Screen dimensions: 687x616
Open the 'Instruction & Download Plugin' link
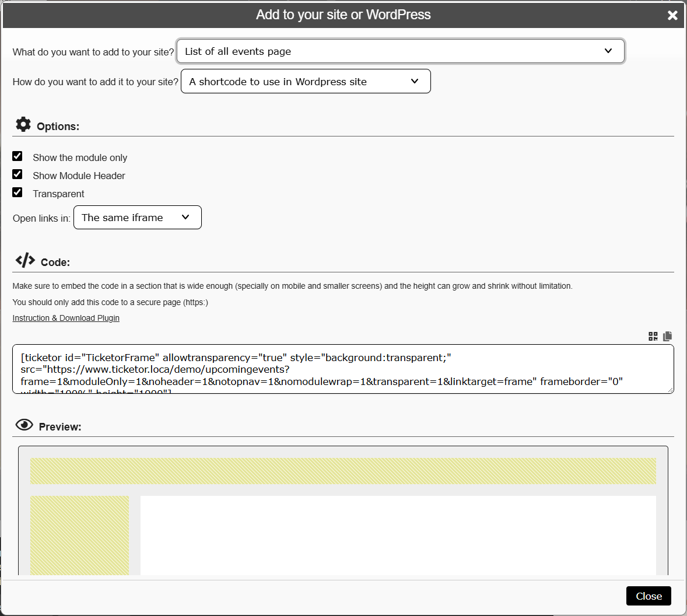click(x=66, y=318)
